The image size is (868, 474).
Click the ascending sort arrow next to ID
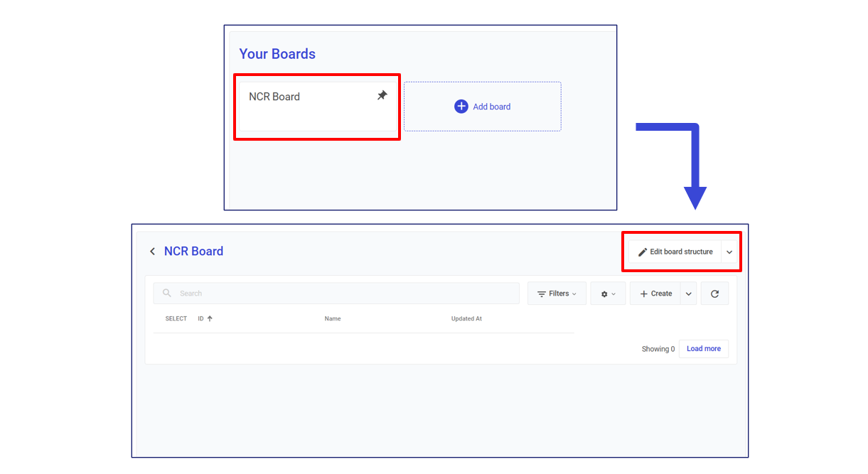pos(210,319)
